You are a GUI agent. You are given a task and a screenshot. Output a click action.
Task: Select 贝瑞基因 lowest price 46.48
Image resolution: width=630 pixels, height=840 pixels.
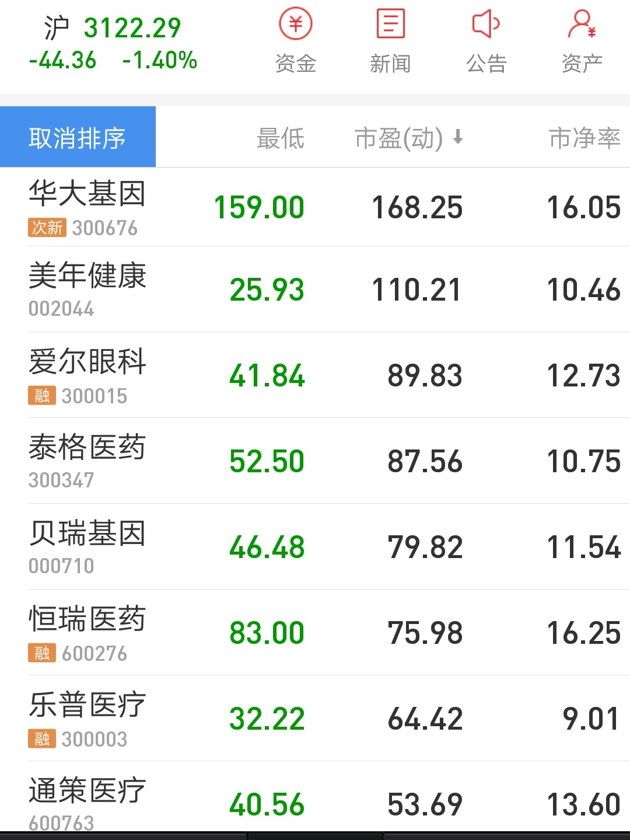(267, 548)
